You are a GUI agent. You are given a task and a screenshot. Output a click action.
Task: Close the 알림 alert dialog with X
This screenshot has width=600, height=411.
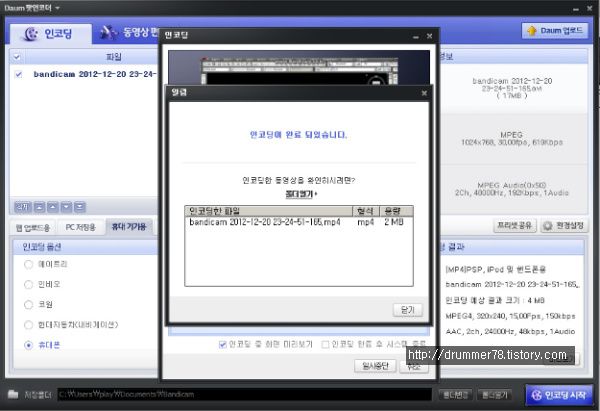424,93
